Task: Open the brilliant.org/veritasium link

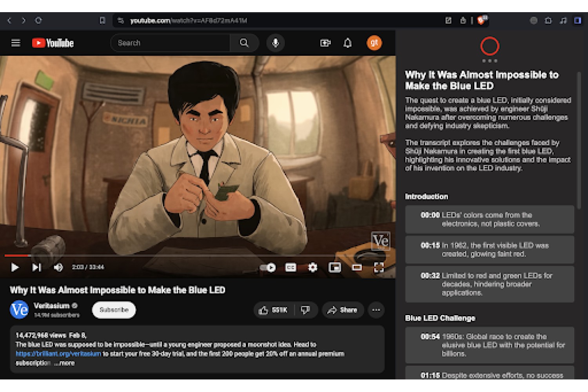Action: (x=58, y=354)
